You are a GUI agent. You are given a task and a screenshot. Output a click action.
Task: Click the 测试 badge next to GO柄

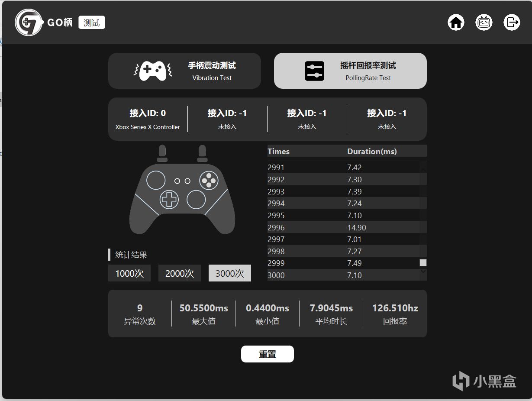(92, 23)
